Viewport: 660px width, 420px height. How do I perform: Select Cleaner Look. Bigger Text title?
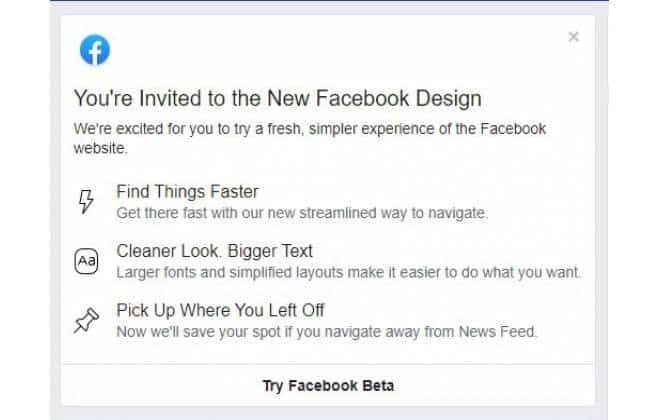(214, 251)
